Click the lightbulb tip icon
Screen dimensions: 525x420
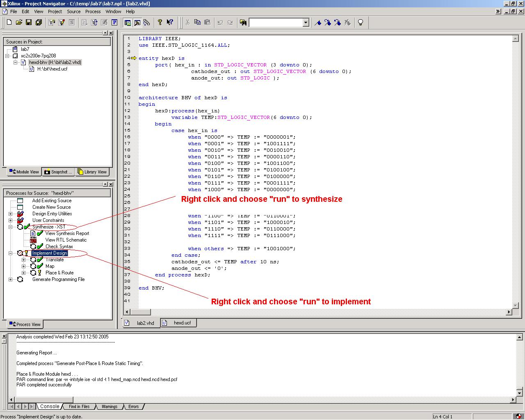pos(361,23)
